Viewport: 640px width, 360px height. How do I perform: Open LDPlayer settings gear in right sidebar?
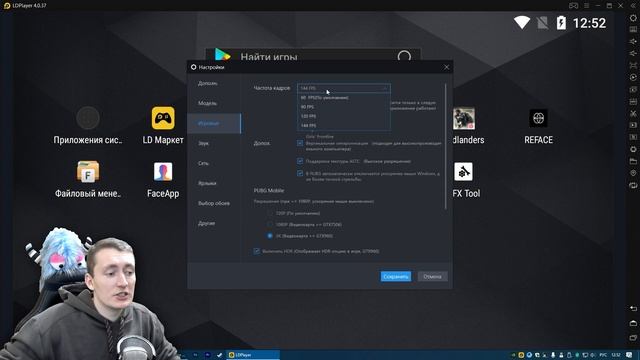(633, 18)
